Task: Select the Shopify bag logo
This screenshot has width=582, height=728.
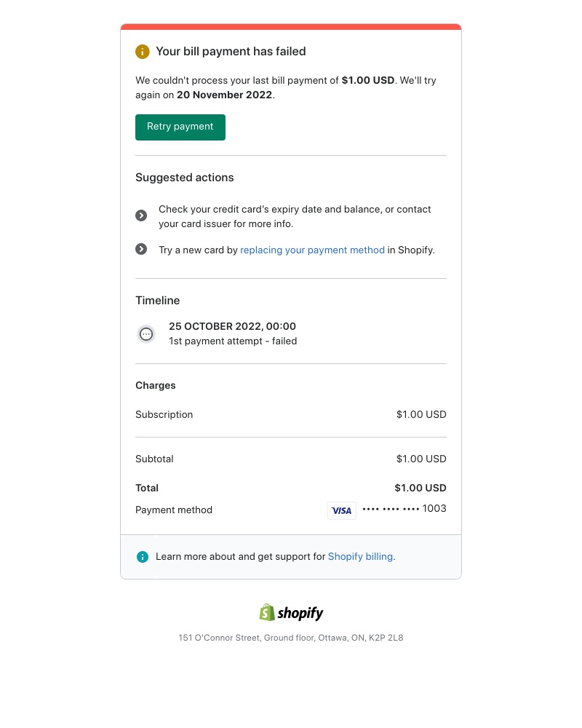Action: (x=267, y=612)
